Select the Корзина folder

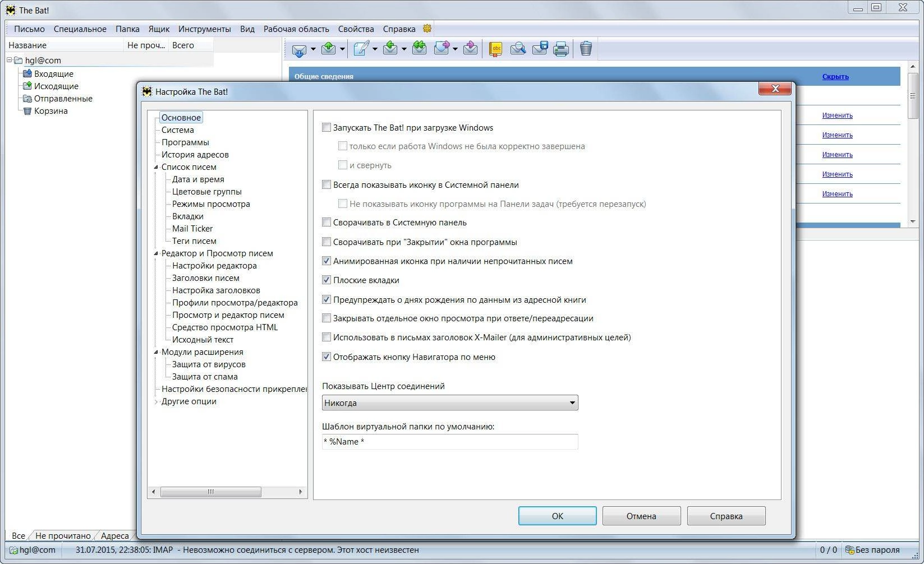click(x=50, y=111)
